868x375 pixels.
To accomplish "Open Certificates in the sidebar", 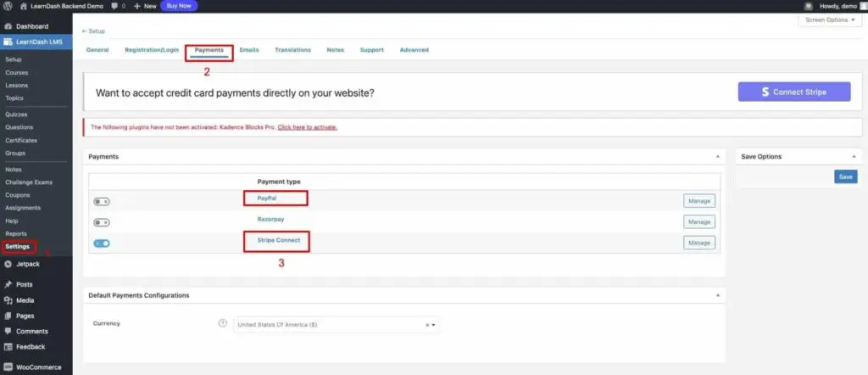I will 21,140.
